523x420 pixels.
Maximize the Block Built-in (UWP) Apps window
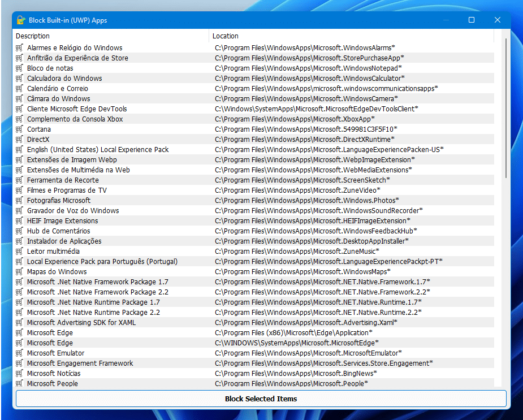472,20
